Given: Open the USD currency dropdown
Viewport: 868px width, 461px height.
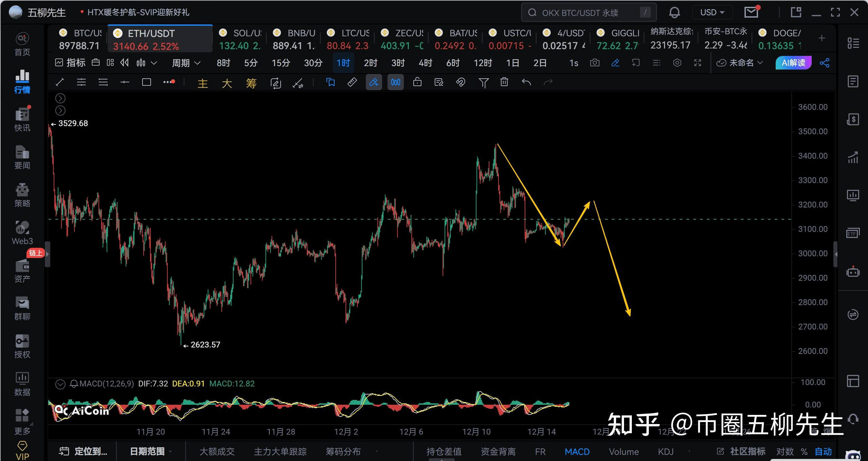Looking at the screenshot, I should pos(712,13).
